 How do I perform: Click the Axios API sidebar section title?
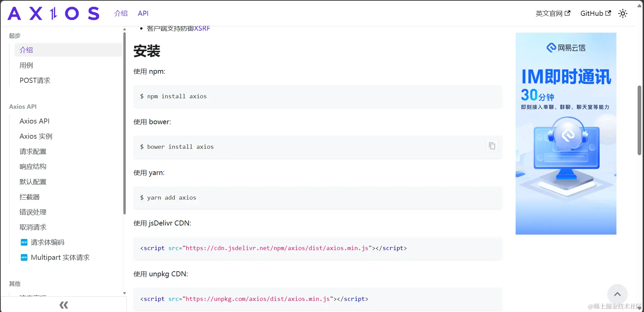coord(23,107)
